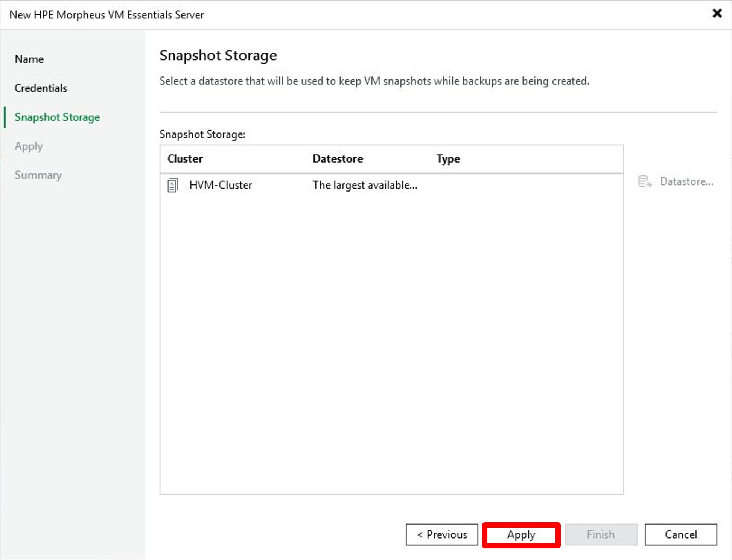Open the Summary step in sidebar
The height and width of the screenshot is (560, 732).
click(38, 175)
